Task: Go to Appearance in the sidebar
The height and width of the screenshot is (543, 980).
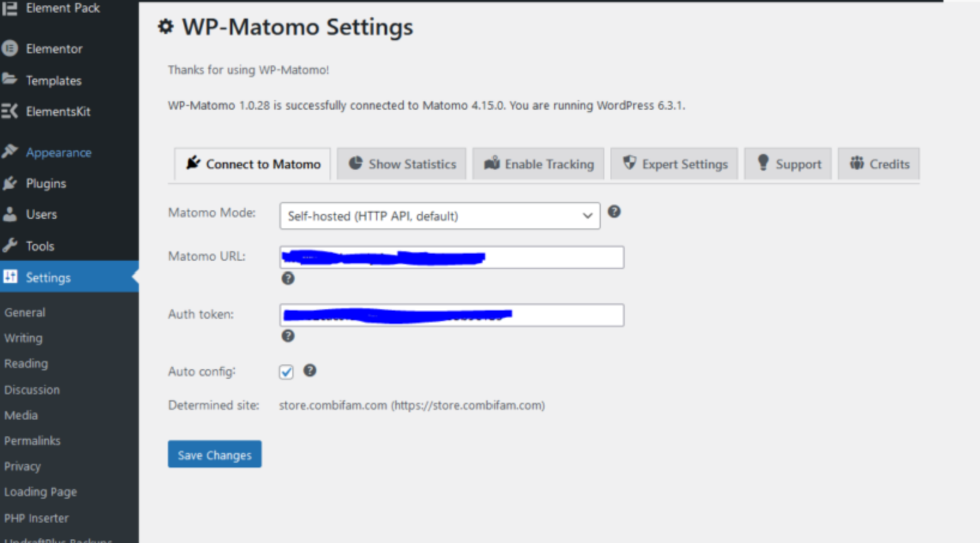Action: (x=58, y=152)
